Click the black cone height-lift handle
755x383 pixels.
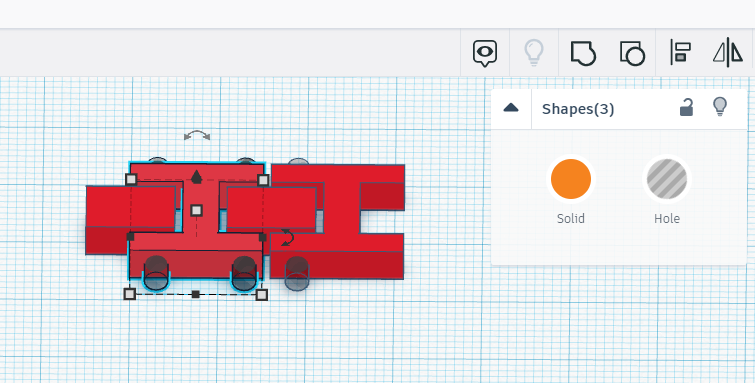(196, 177)
